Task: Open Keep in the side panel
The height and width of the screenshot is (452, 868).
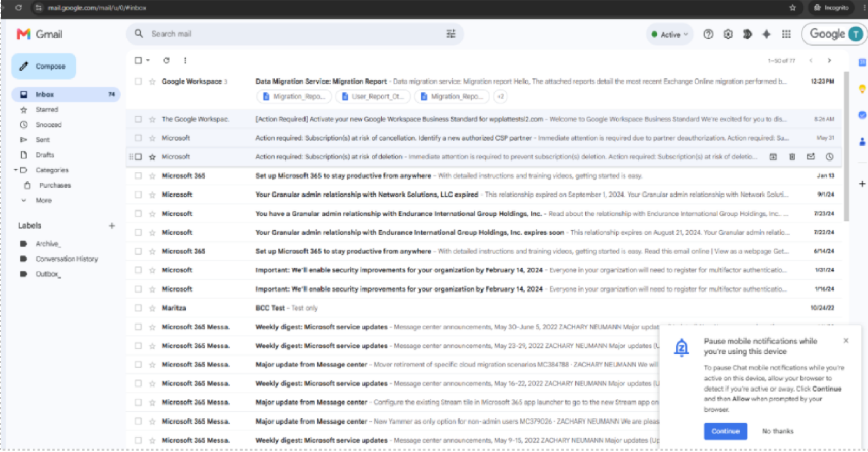Action: point(862,89)
